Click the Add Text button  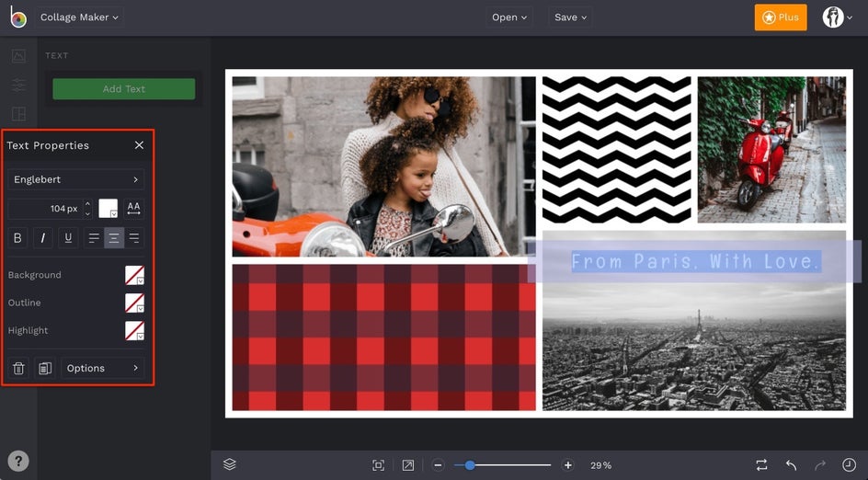(x=123, y=89)
